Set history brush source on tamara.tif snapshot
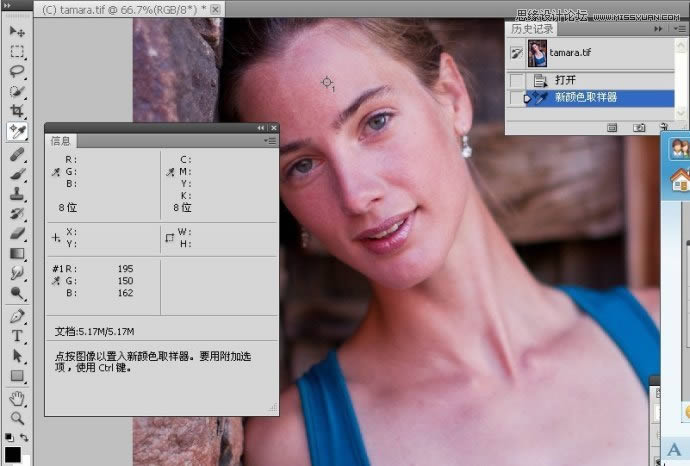690x466 pixels. point(516,54)
